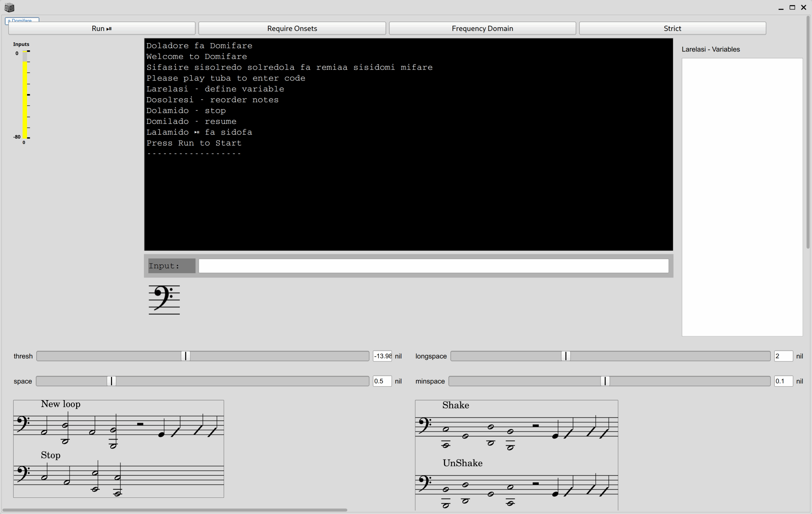Click the bass clef staff display

(164, 300)
